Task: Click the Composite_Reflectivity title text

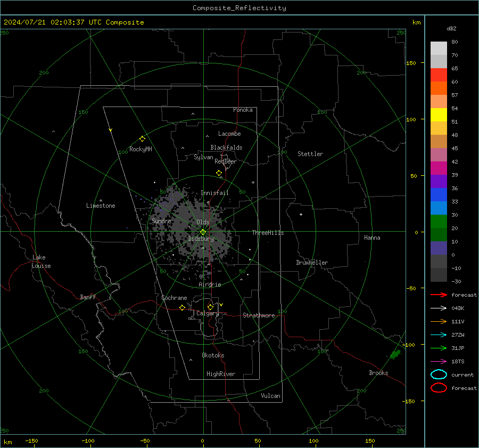Action: (x=240, y=8)
